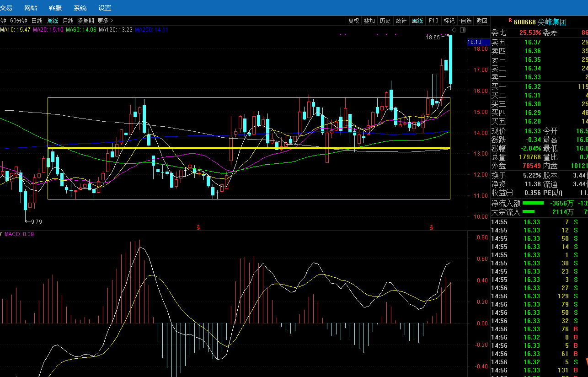Screen dimensions: 588x377
Task: Open the 多周期 multi-period view
Action: click(86, 21)
